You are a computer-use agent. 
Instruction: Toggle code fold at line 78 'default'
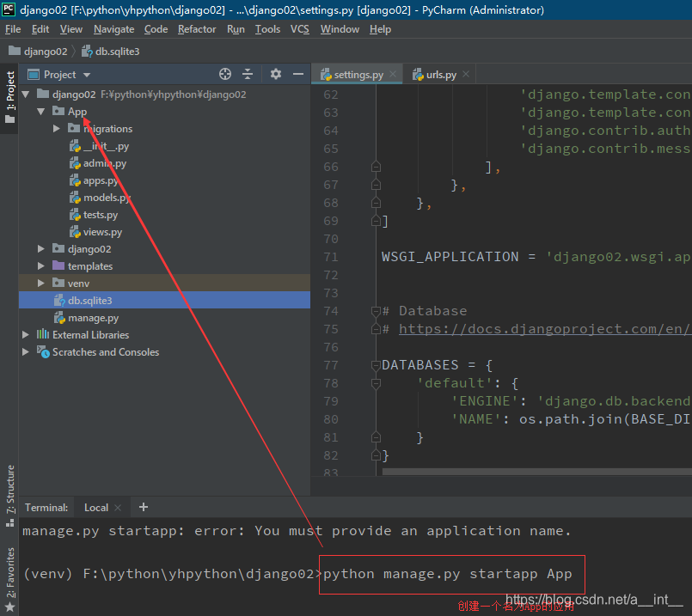click(376, 383)
